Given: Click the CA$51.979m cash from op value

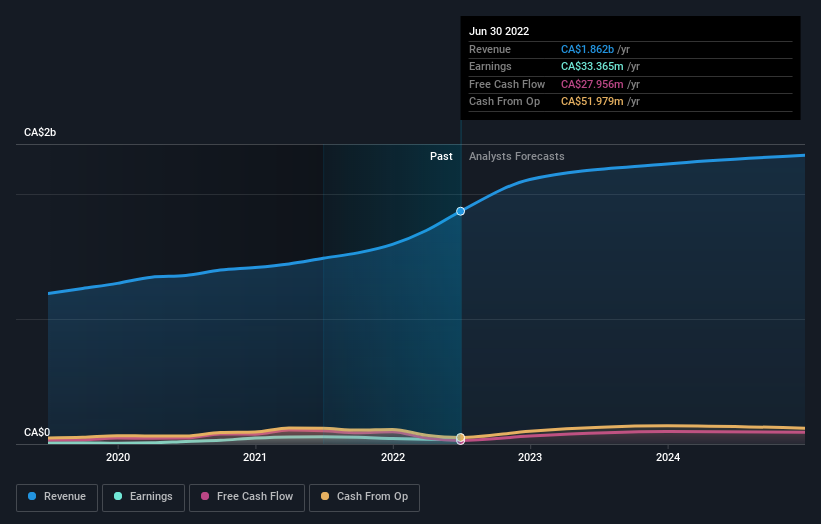Looking at the screenshot, I should coord(592,102).
